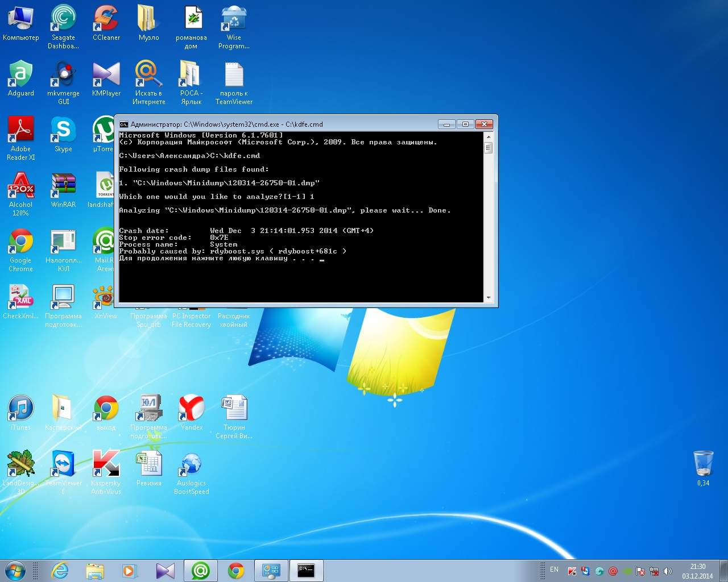The width and height of the screenshot is (728, 582).
Task: Select the Искать в Интернете shortcut
Action: 148,82
